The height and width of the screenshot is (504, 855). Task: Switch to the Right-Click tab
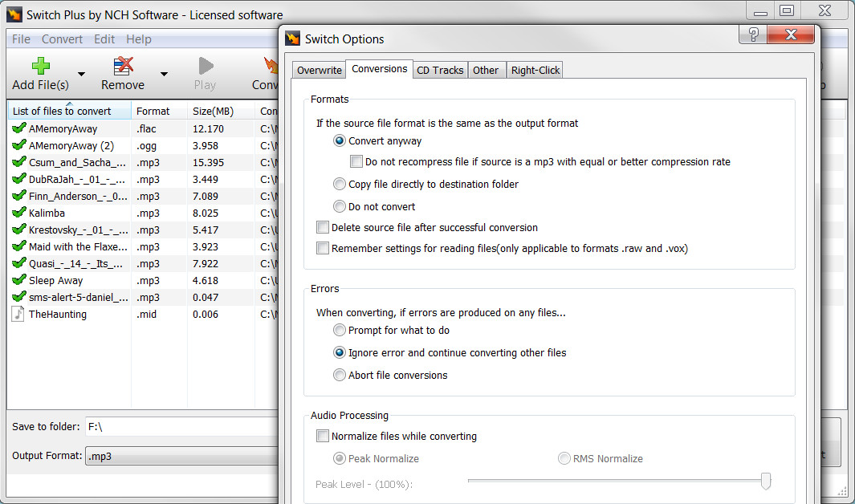(x=535, y=69)
